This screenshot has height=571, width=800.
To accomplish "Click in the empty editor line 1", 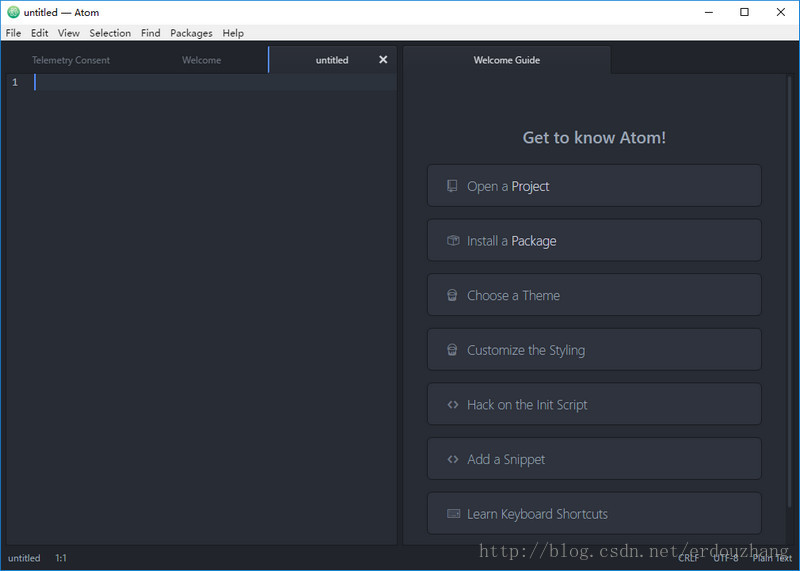I will 214,82.
